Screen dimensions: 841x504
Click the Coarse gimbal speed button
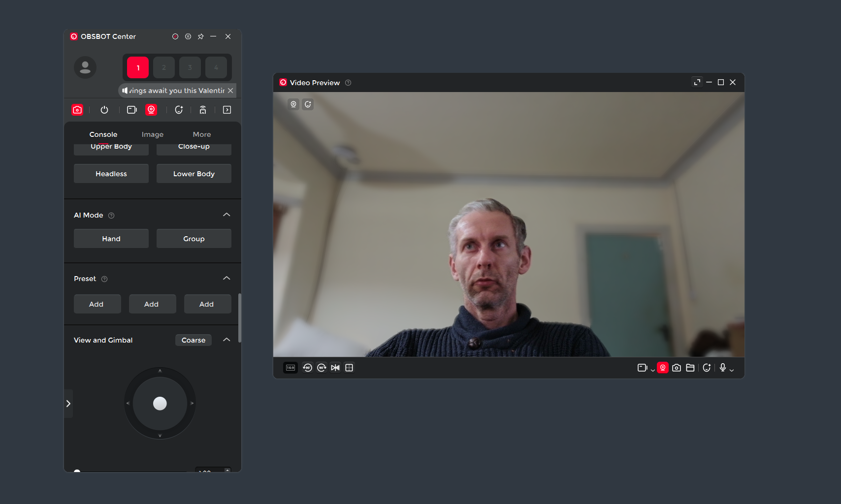pyautogui.click(x=194, y=340)
